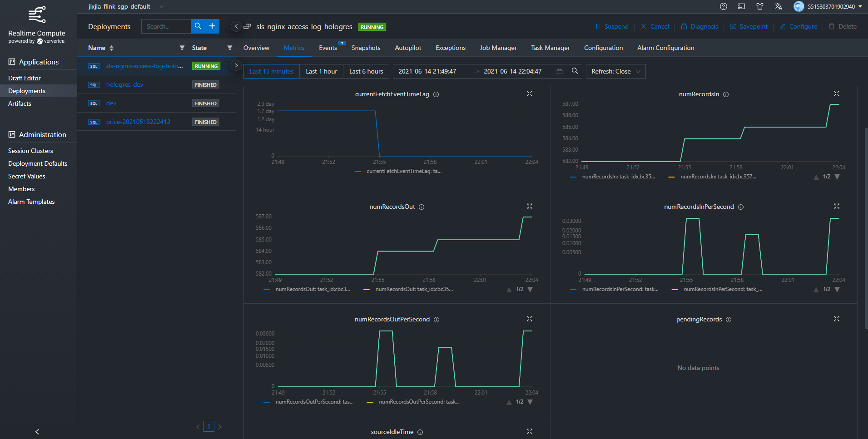
Task: Toggle first numRecordsOut legend series
Action: coord(307,289)
